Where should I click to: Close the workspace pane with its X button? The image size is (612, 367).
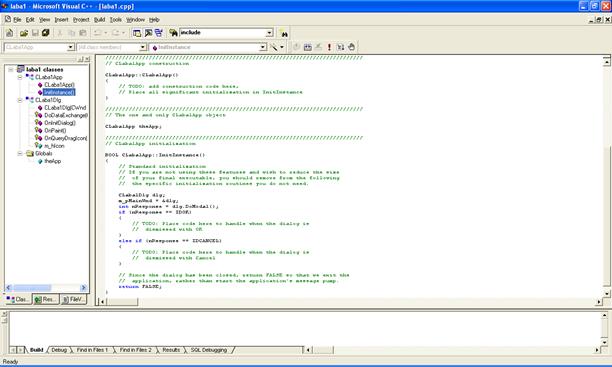(x=87, y=59)
